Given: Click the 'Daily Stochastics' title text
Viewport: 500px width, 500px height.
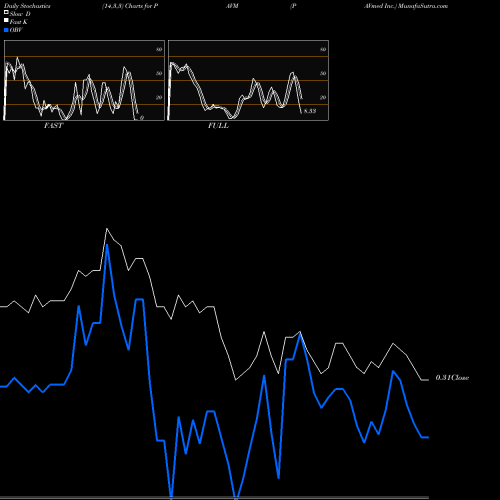Looking at the screenshot, I should point(27,6).
